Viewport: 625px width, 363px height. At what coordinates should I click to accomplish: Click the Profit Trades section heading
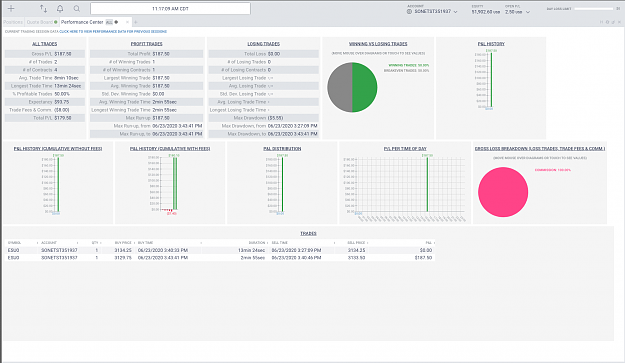pos(146,44)
